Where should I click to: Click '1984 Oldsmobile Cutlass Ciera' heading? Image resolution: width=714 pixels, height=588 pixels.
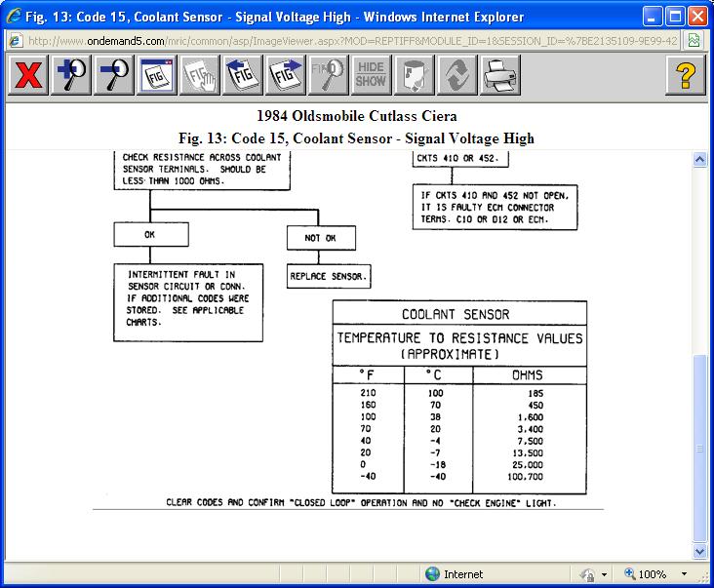(357, 116)
